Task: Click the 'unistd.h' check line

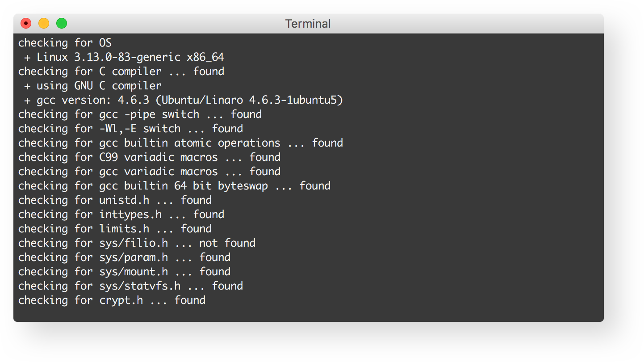Action: 115,200
